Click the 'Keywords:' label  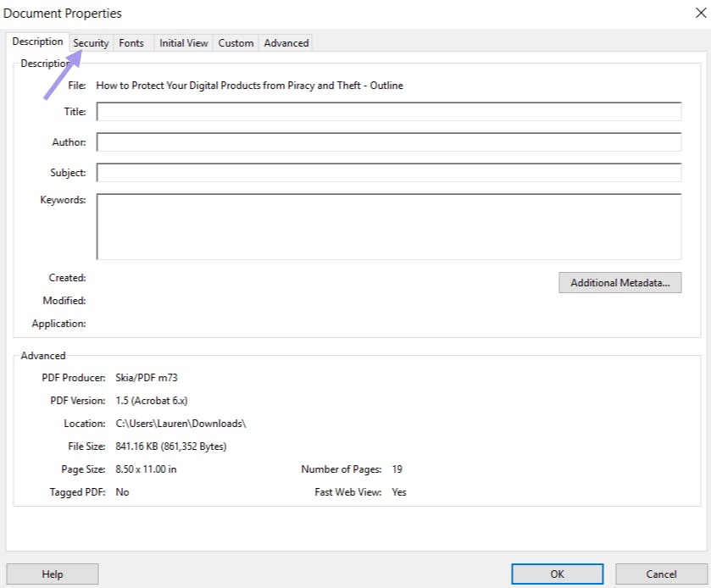63,199
